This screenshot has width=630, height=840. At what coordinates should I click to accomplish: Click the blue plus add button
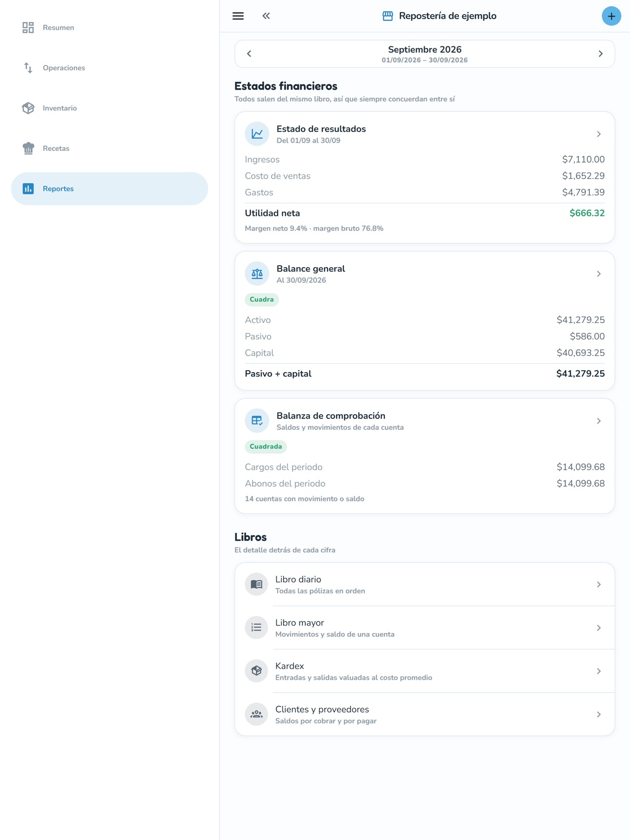point(611,16)
